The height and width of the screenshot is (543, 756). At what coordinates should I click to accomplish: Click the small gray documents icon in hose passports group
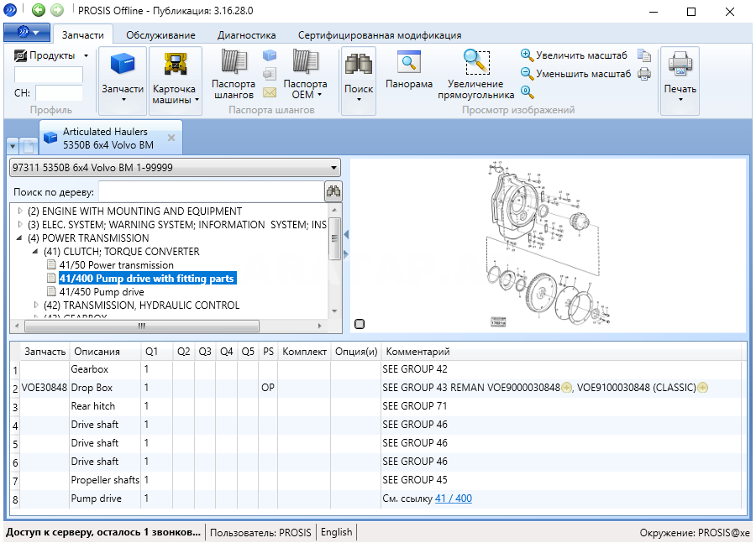pyautogui.click(x=270, y=74)
